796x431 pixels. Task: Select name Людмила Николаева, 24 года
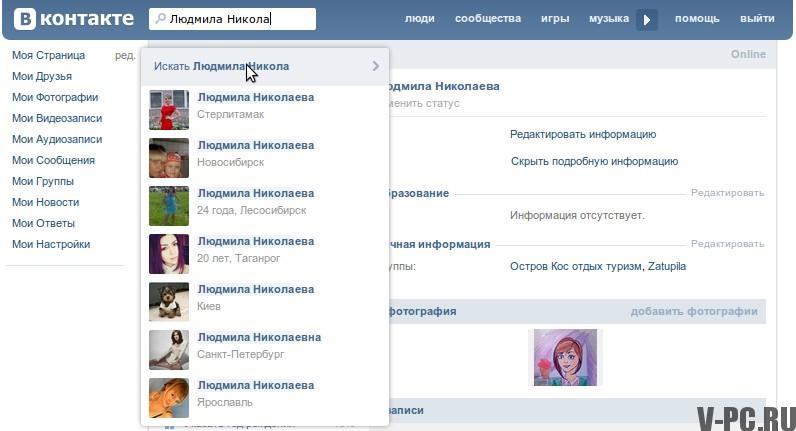[x=256, y=193]
